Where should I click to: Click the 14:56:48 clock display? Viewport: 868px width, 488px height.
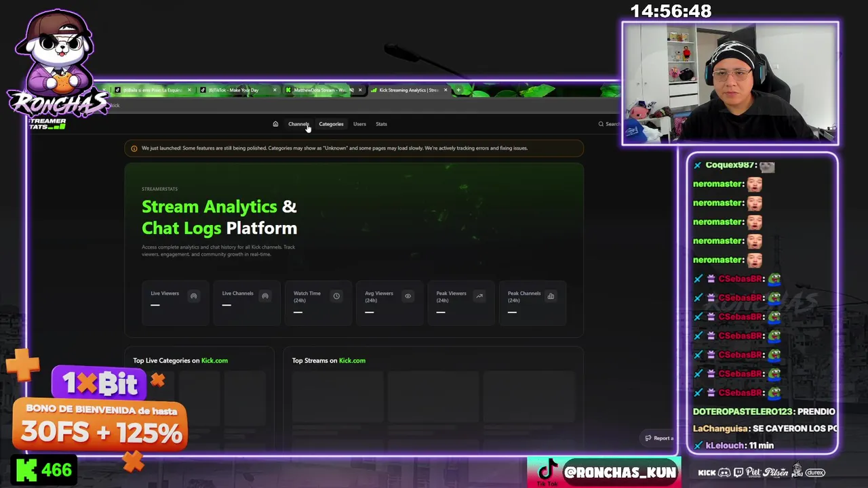coord(671,12)
